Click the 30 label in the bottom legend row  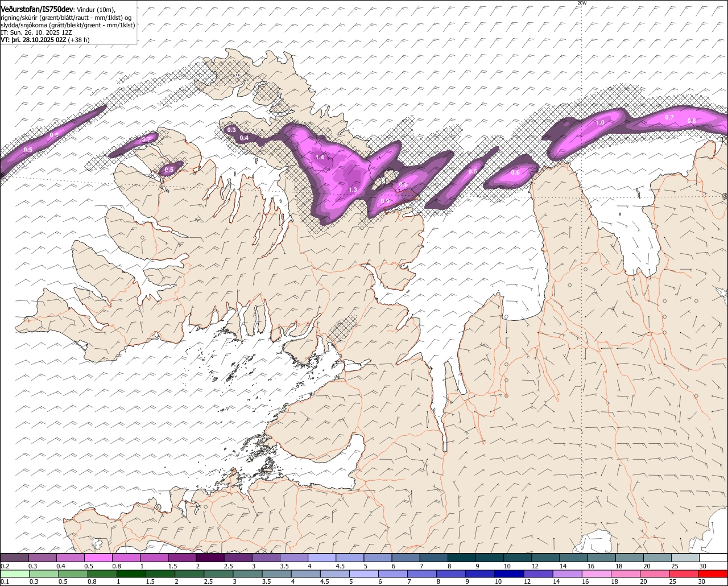pyautogui.click(x=701, y=581)
